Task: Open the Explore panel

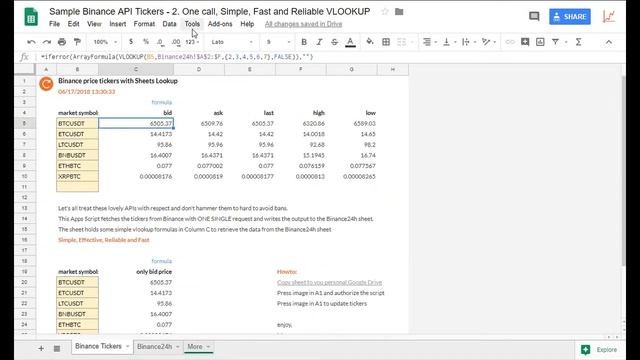Action: (599, 350)
